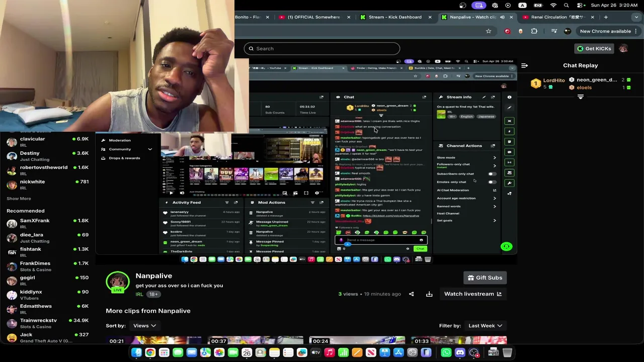Open the Nanpalive channel name link
Screen dimensions: 644x362
point(153,276)
